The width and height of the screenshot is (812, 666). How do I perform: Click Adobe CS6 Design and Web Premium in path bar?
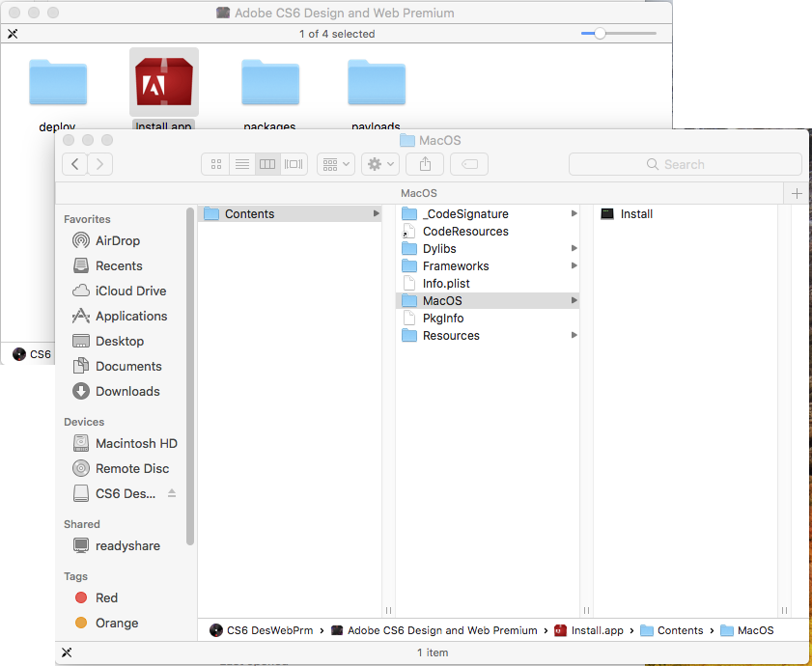(434, 631)
